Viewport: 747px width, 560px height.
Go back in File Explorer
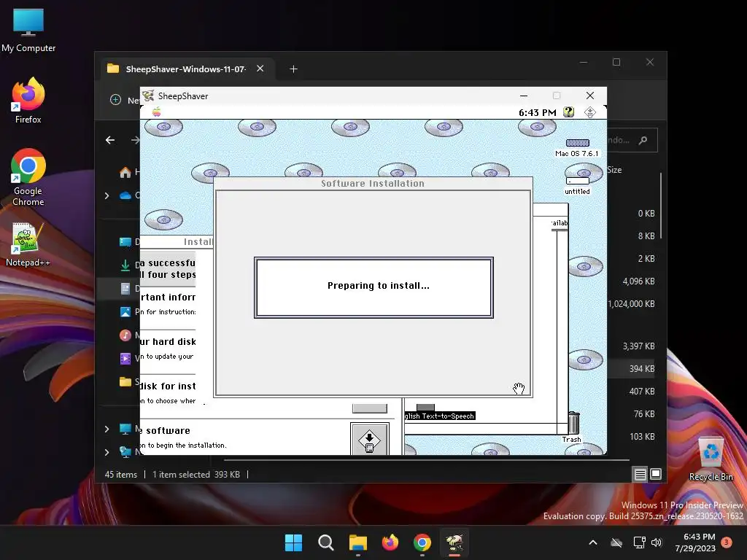pyautogui.click(x=110, y=140)
